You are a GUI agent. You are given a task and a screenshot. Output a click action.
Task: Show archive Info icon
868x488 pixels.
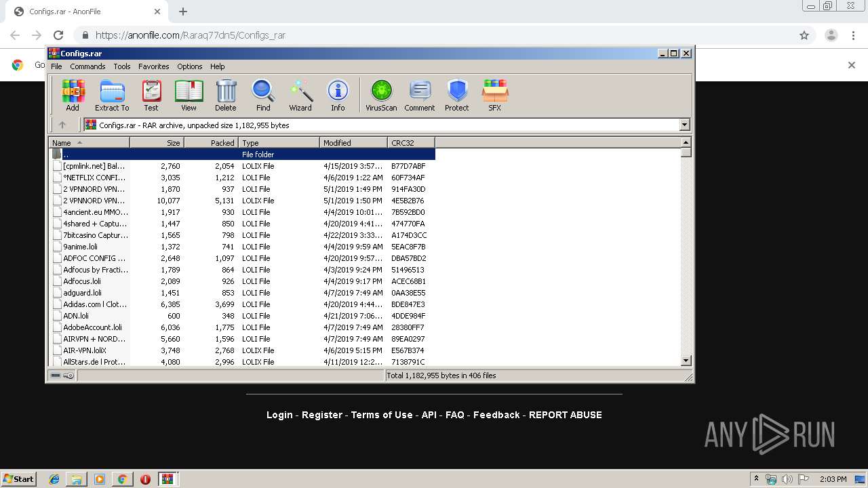pyautogui.click(x=338, y=95)
